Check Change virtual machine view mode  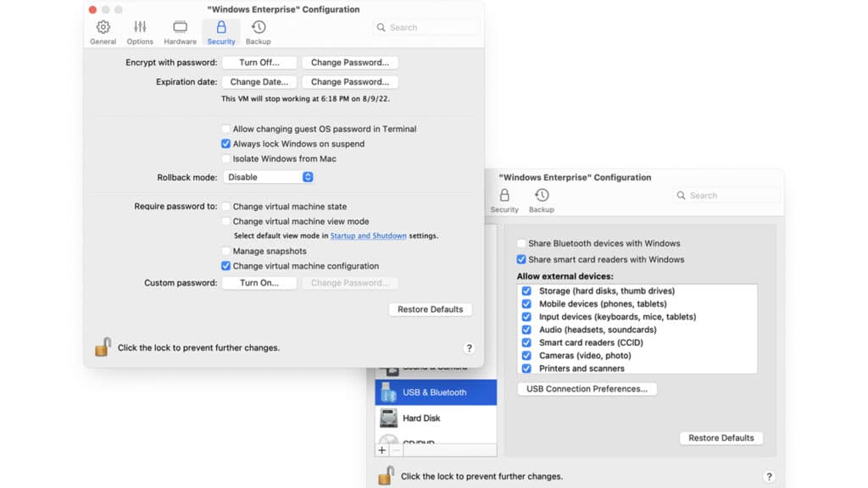click(x=225, y=221)
